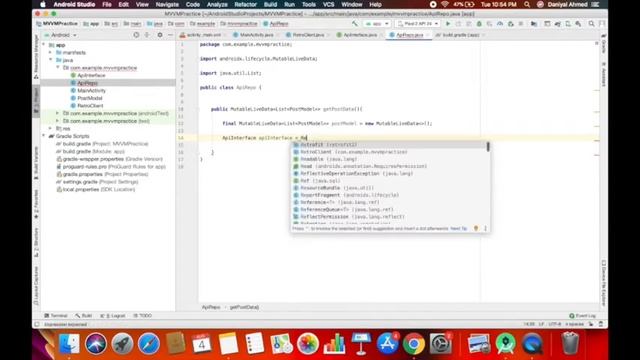The width and height of the screenshot is (640, 360).
Task: Open Android Studio icon in the Dock
Action: (505, 344)
